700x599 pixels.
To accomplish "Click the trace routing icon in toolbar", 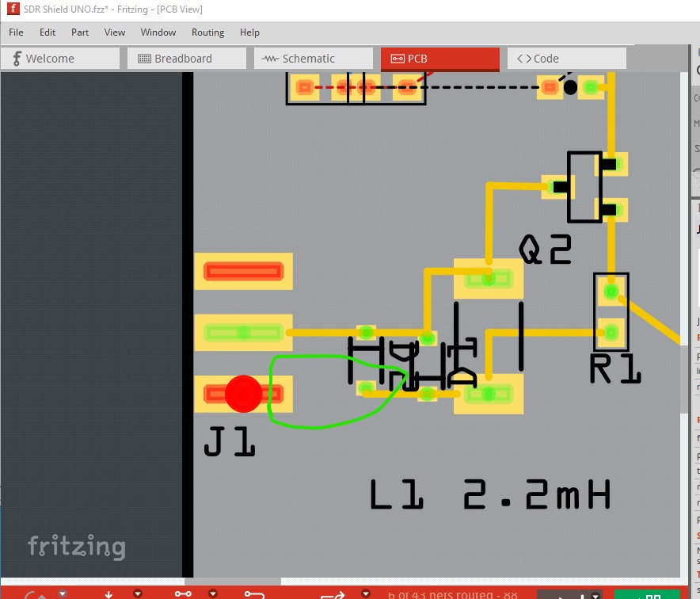I will (x=254, y=594).
